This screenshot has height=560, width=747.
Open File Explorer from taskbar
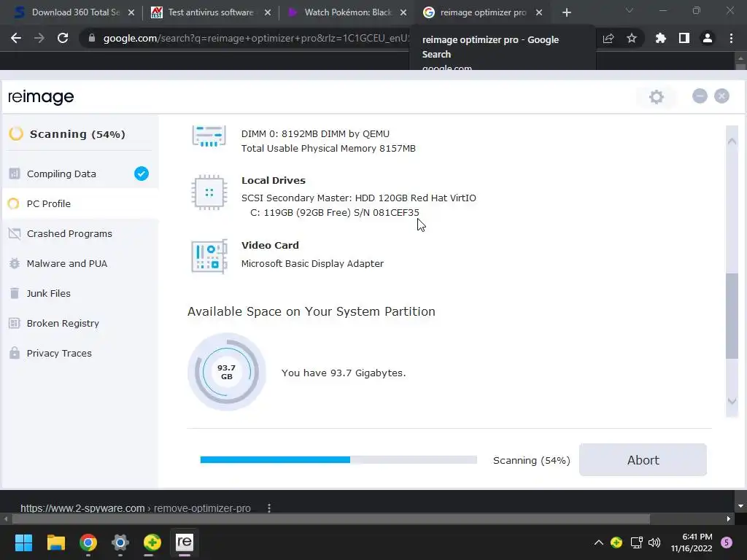coord(55,542)
